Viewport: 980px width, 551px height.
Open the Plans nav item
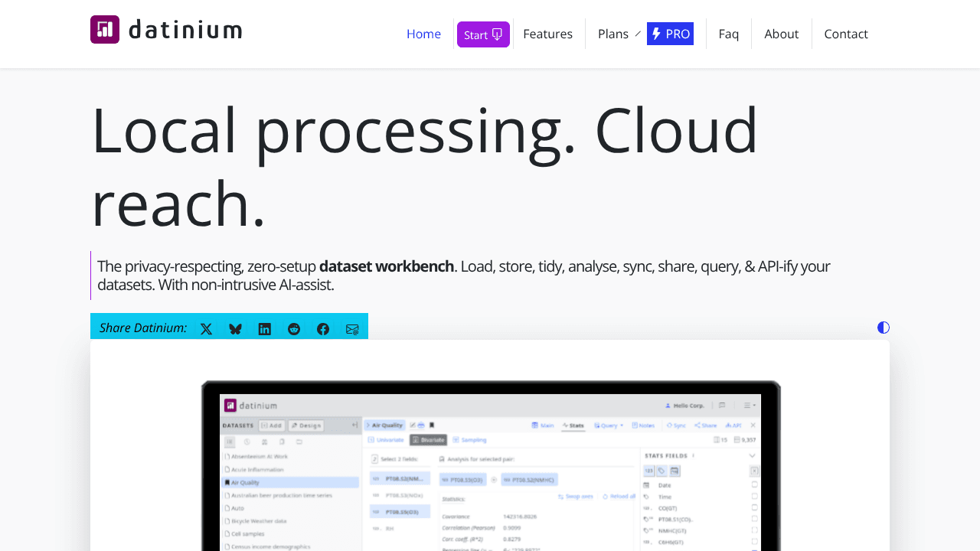tap(613, 34)
